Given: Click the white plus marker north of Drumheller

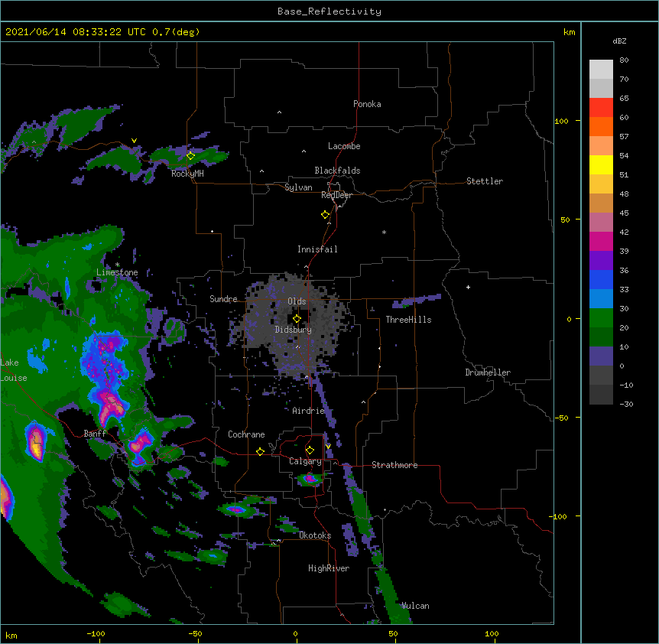Looking at the screenshot, I should pyautogui.click(x=468, y=287).
